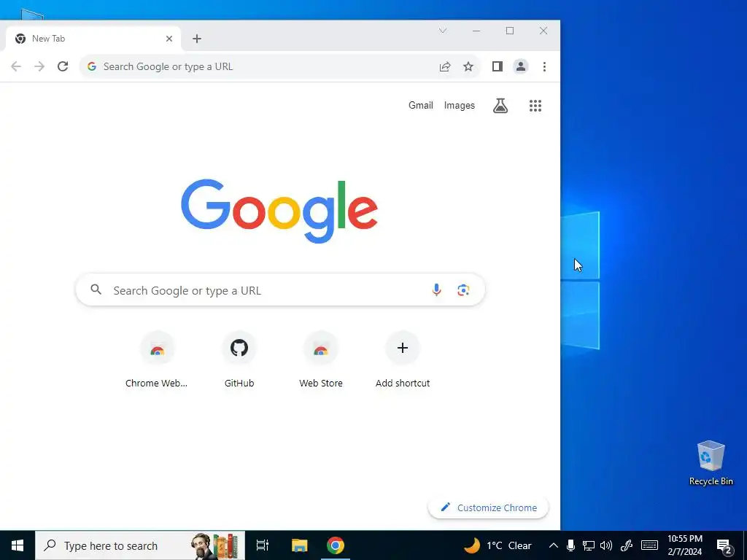Viewport: 747px width, 560px height.
Task: Open the profile avatar button
Action: [521, 66]
